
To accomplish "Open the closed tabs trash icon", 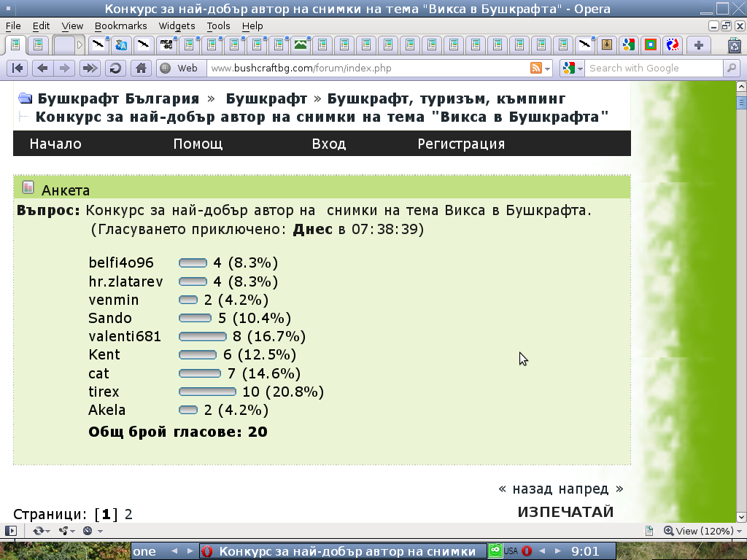I will point(735,44).
